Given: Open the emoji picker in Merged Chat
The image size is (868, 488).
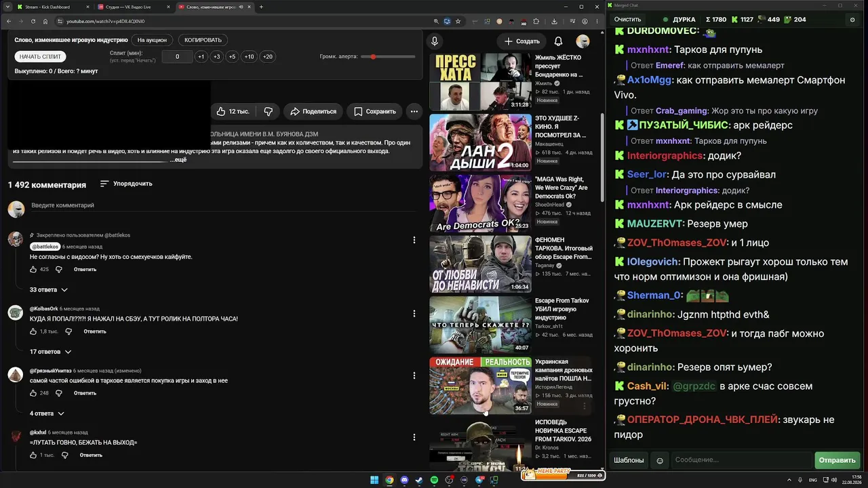Looking at the screenshot, I should [x=660, y=460].
